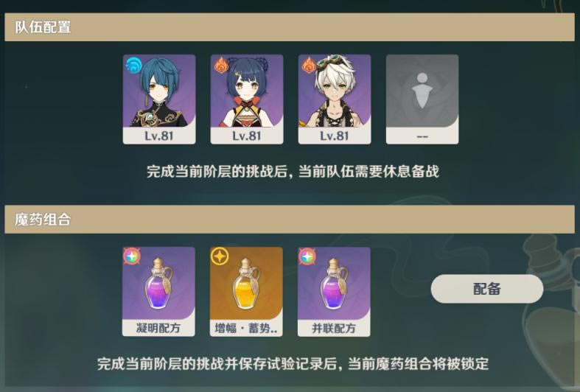The width and height of the screenshot is (580, 392).
Task: Select the white-haired goggles character card
Action: pyautogui.click(x=335, y=99)
